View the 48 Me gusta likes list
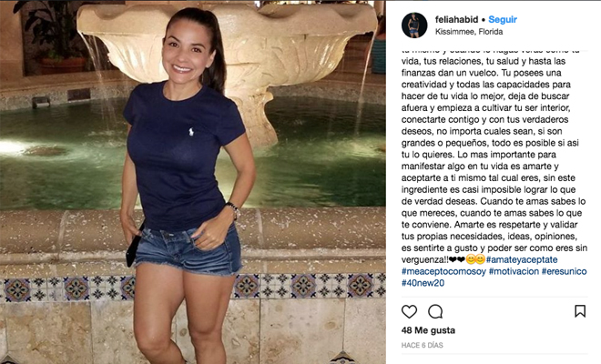 [428, 330]
